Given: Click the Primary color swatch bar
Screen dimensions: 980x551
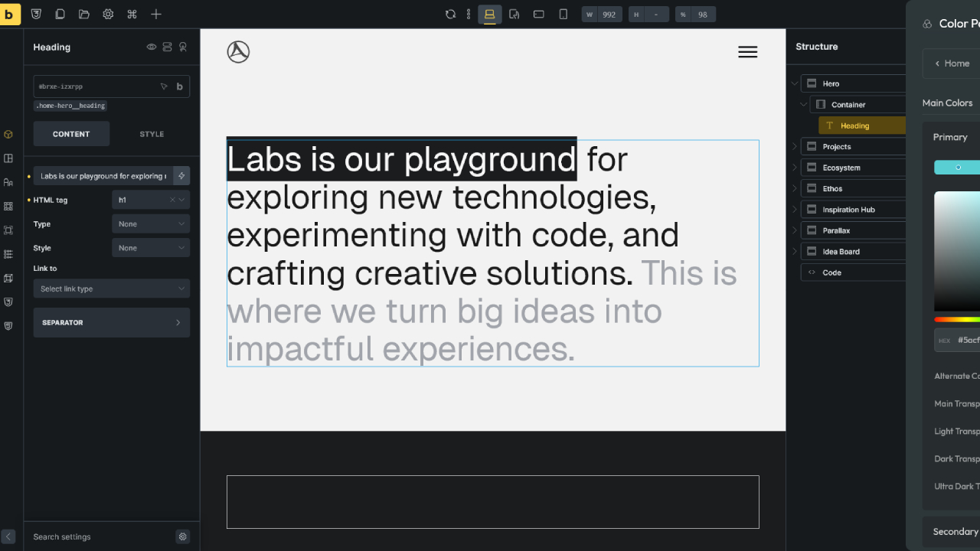Looking at the screenshot, I should click(957, 168).
